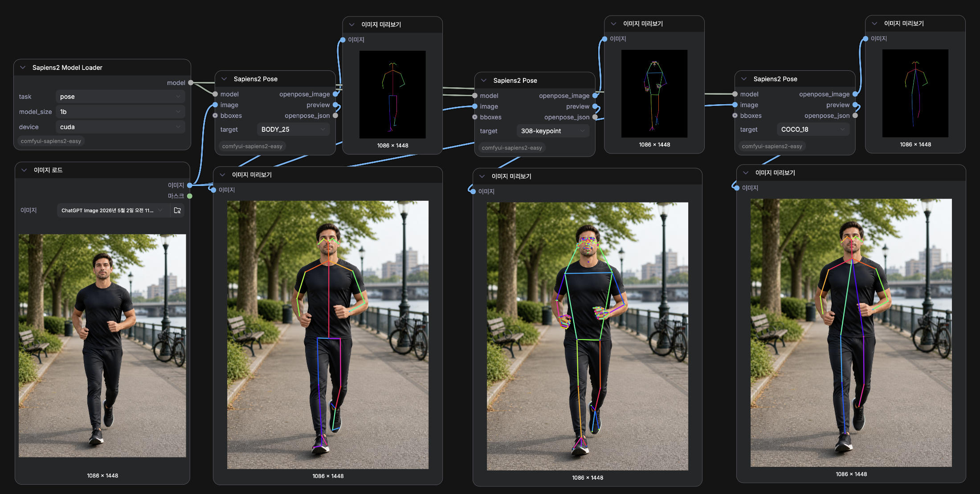
Task: Click the 마스크 output socket on 이미지 로드
Action: (x=190, y=196)
